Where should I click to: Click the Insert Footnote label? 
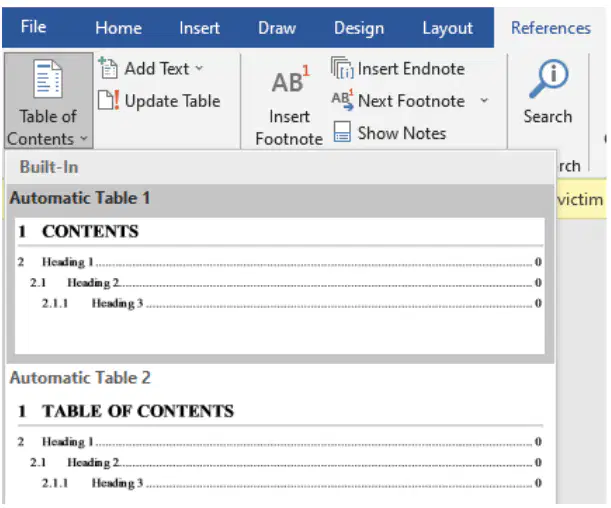289,128
